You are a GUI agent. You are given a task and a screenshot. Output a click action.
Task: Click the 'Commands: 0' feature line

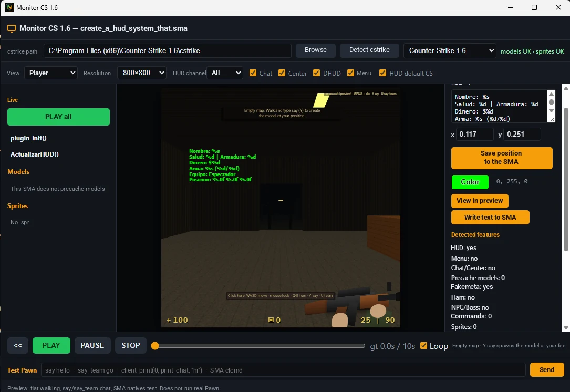[x=471, y=316]
